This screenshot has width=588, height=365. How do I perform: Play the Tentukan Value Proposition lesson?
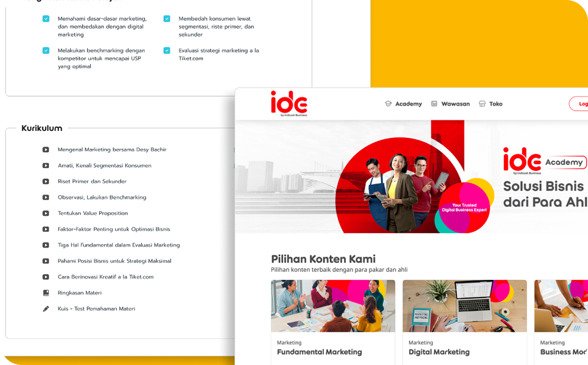[x=45, y=213]
